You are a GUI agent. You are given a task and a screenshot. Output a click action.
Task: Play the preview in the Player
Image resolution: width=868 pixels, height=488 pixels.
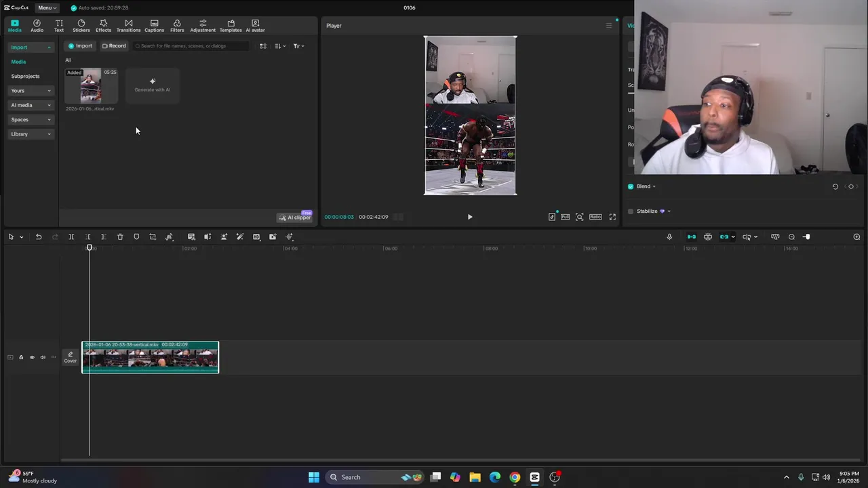click(470, 217)
